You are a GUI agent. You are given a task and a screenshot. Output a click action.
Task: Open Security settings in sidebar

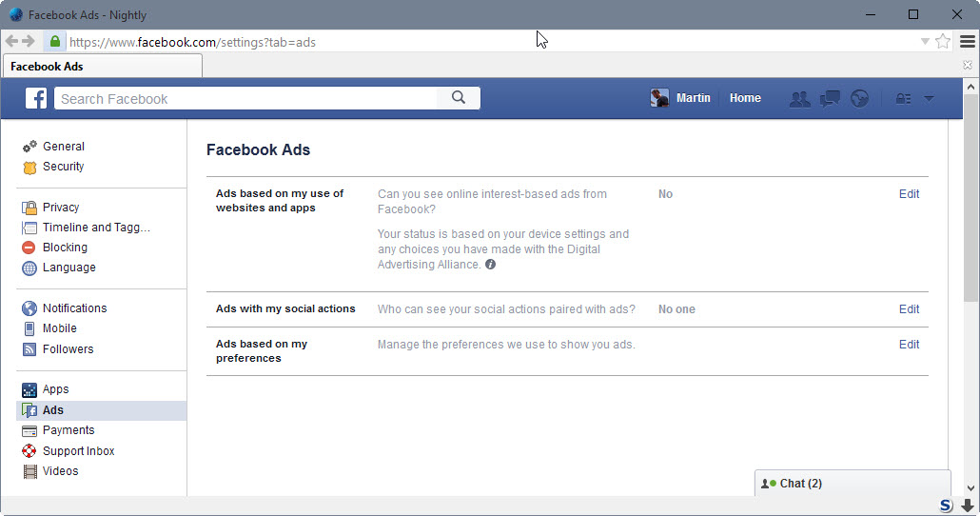pos(63,167)
